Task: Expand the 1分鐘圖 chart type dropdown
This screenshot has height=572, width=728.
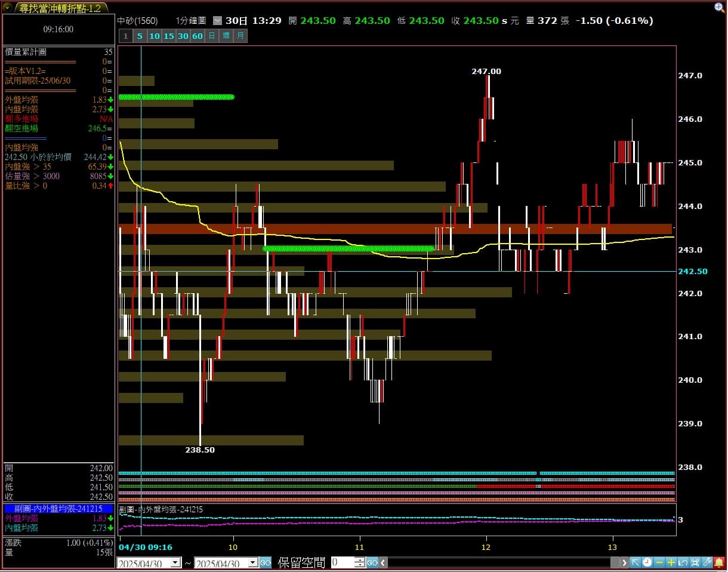Action: (x=217, y=20)
